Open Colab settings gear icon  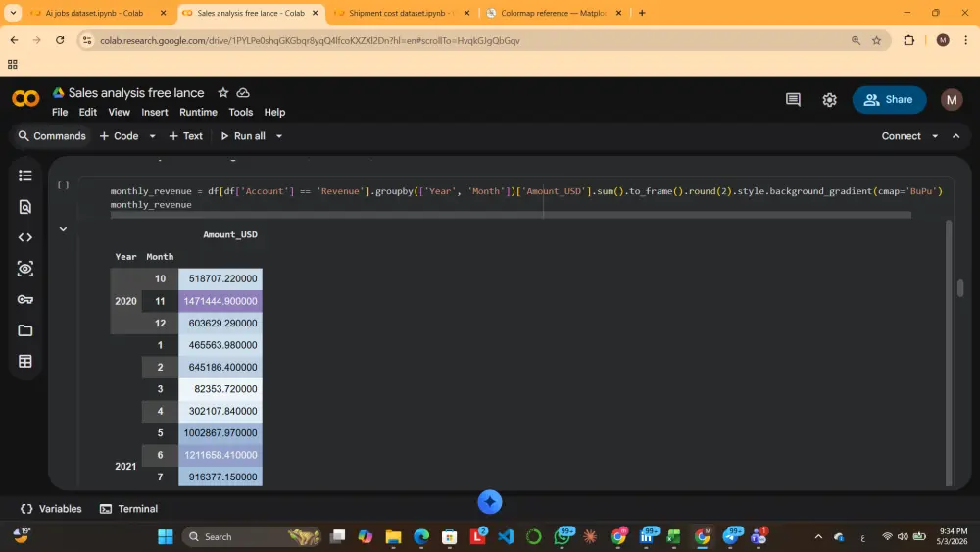coord(829,99)
